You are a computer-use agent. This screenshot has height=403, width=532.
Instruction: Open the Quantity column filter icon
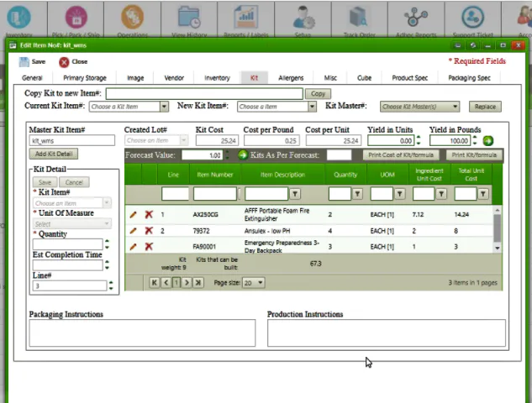(x=357, y=194)
